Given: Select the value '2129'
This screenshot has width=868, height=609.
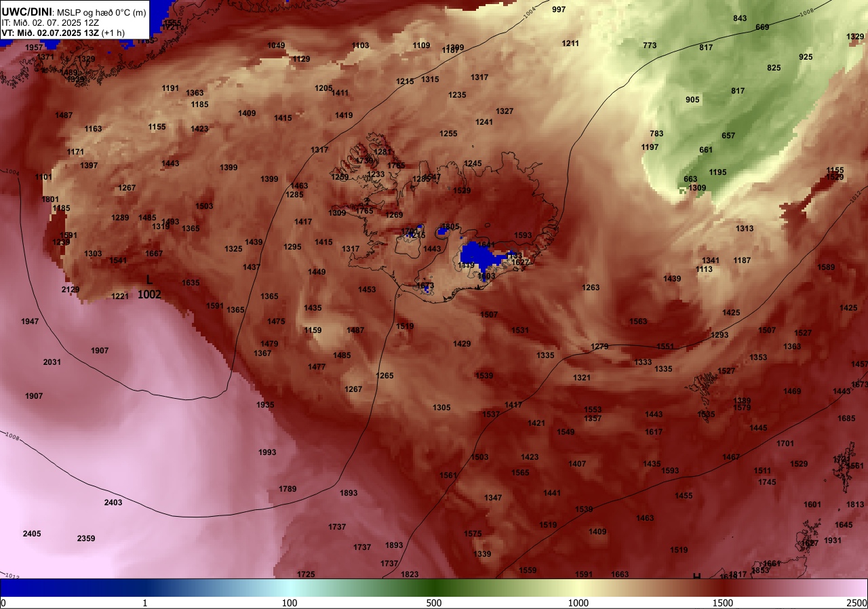Looking at the screenshot, I should pyautogui.click(x=71, y=290).
